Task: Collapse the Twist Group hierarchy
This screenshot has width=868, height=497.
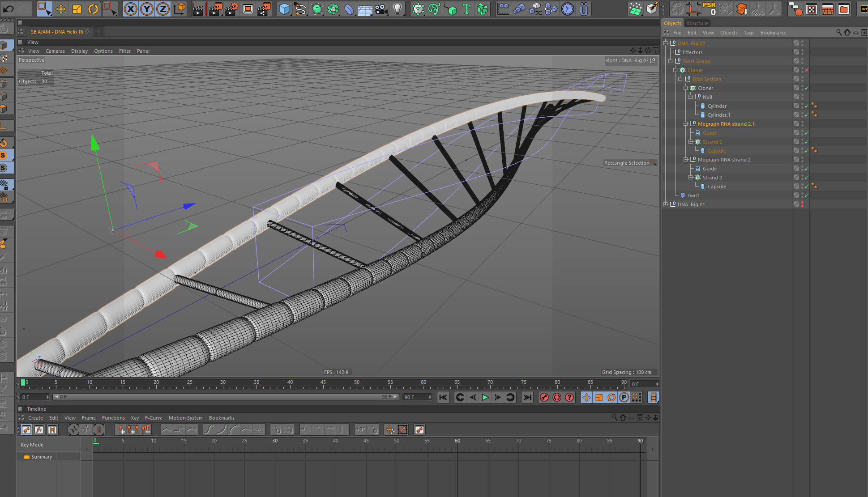Action: click(671, 61)
